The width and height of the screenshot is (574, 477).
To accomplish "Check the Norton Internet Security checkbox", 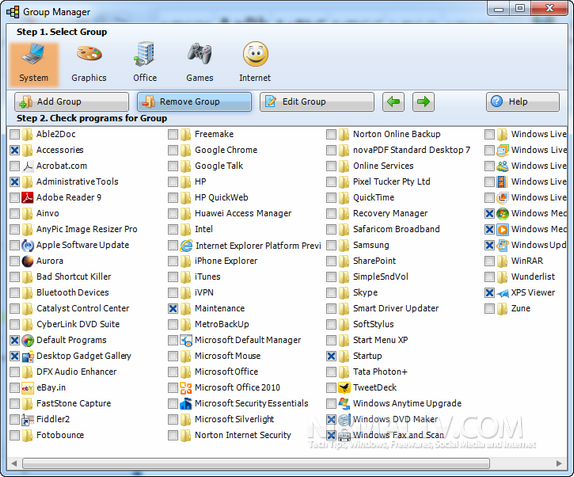I will 173,435.
